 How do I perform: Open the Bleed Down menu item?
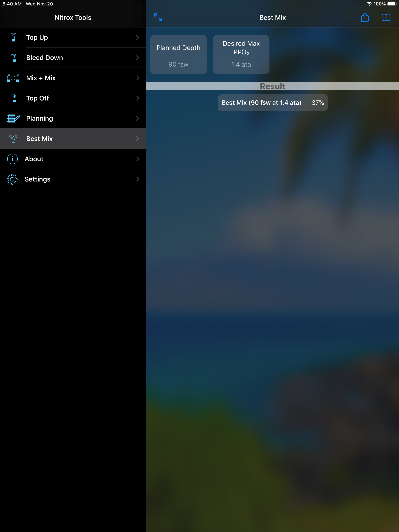tap(45, 58)
